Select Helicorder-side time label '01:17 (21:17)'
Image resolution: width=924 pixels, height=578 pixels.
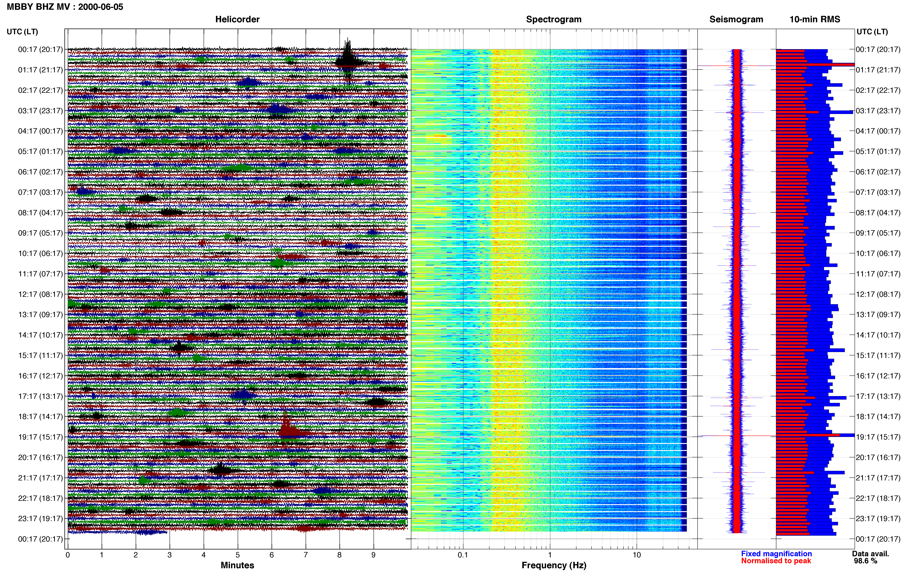[41, 70]
